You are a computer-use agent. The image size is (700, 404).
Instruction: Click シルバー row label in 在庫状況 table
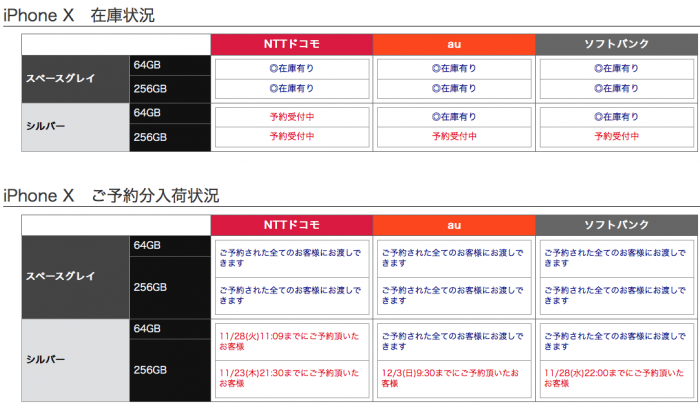pos(75,127)
